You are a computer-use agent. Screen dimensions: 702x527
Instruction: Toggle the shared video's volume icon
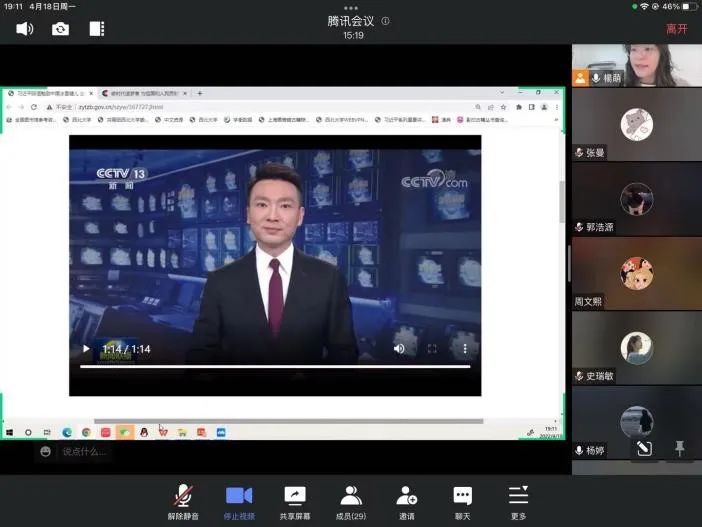[x=399, y=349]
